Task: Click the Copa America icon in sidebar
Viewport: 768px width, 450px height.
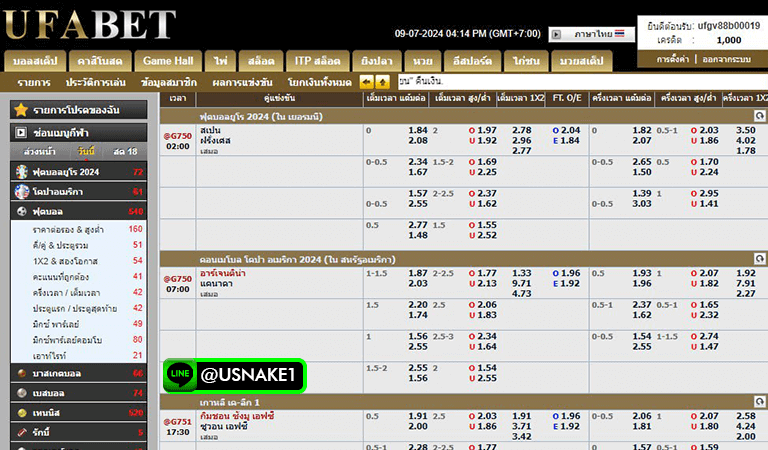Action: click(22, 191)
